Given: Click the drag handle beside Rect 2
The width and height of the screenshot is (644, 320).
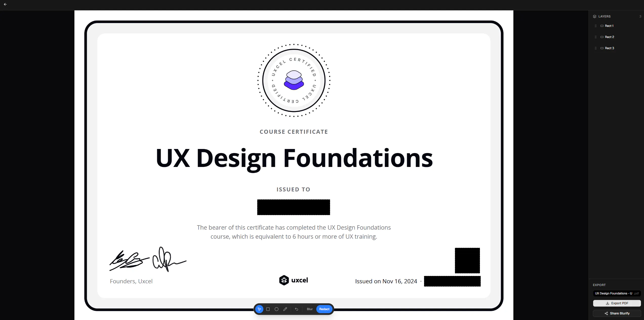Looking at the screenshot, I should click(x=596, y=37).
